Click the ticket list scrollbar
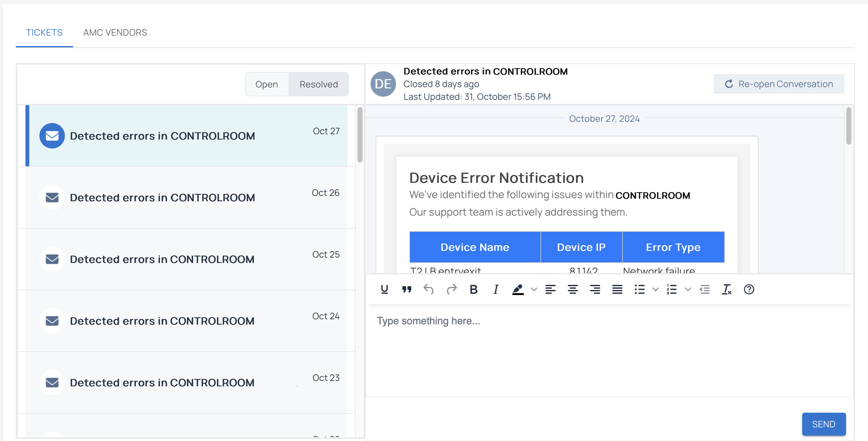This screenshot has height=441, width=868. point(360,135)
